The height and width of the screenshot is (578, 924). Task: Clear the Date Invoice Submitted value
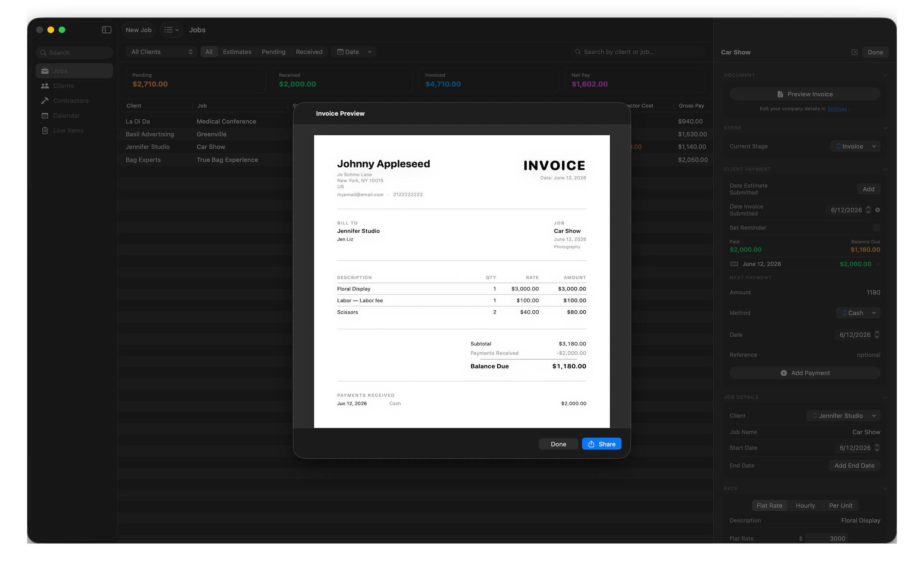pyautogui.click(x=877, y=210)
